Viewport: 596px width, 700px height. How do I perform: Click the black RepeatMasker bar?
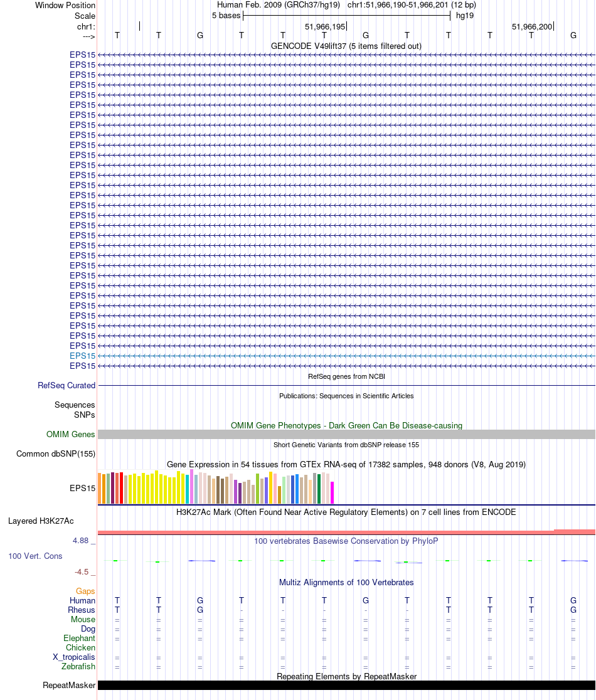[x=346, y=686]
